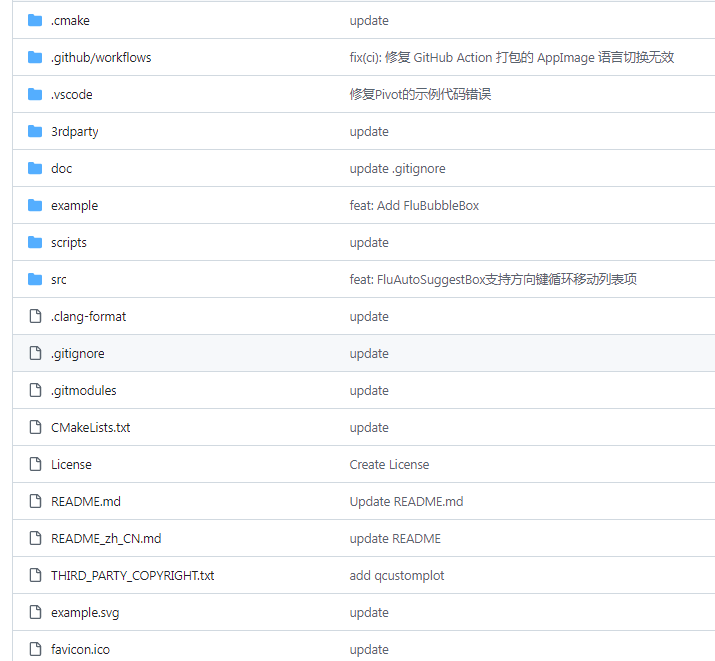
Task: Open README_zh_CN.md
Action: pos(106,539)
